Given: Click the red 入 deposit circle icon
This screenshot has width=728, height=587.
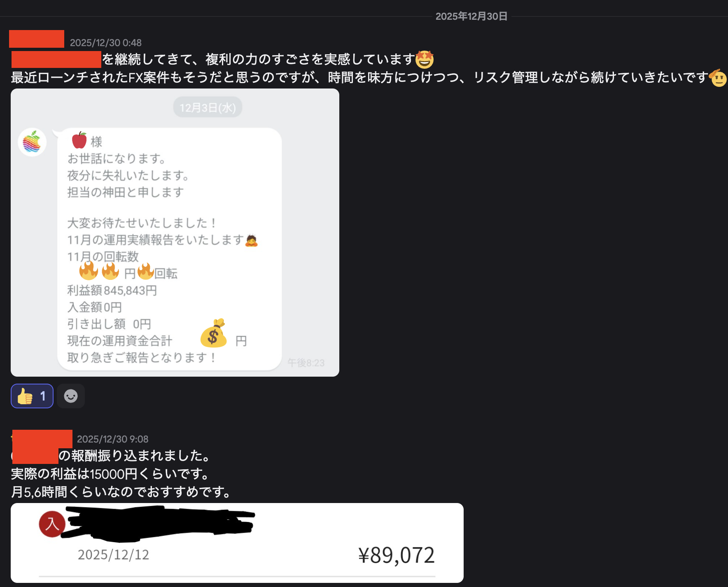Looking at the screenshot, I should 52,524.
